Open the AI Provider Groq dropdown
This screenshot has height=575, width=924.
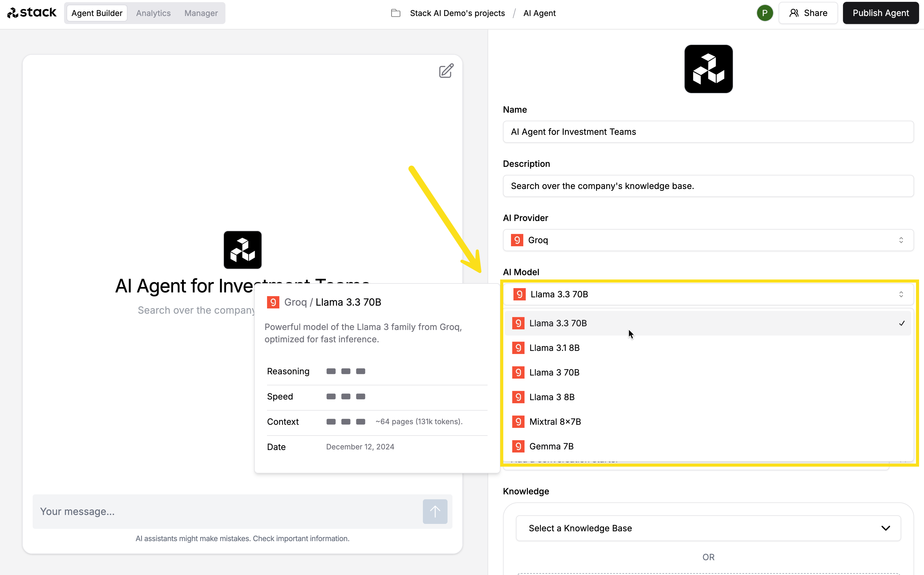(x=708, y=240)
